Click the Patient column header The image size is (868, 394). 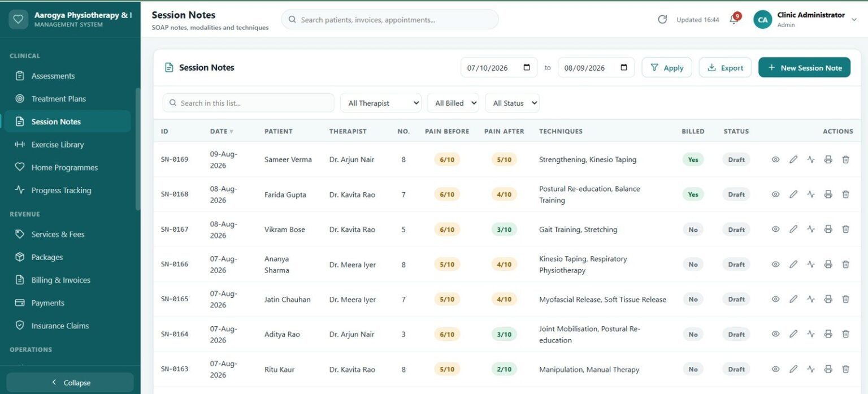click(279, 131)
